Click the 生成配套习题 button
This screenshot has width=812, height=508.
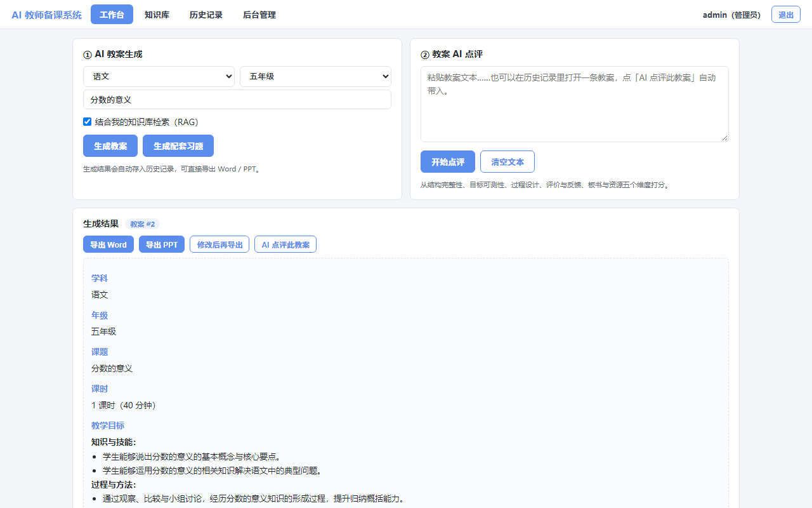tap(178, 145)
